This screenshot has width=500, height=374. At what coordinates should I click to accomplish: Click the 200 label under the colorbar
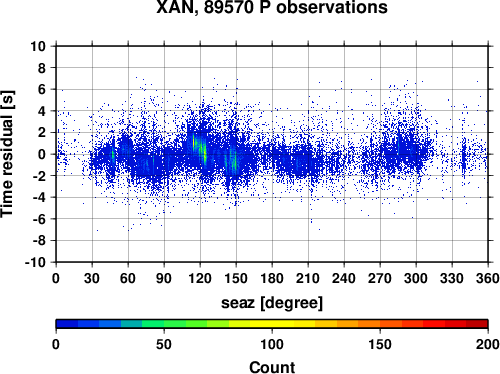[x=488, y=344]
